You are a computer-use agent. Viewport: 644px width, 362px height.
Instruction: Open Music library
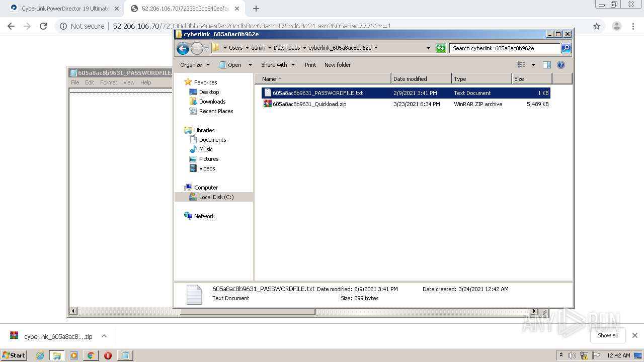(206, 149)
